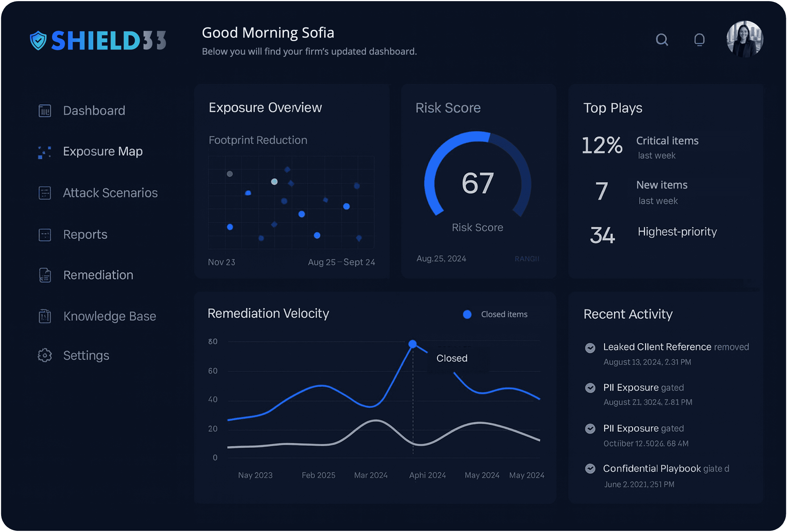Click check mark beside Confidential Playbook entry
This screenshot has height=532, width=787.
[x=590, y=469]
